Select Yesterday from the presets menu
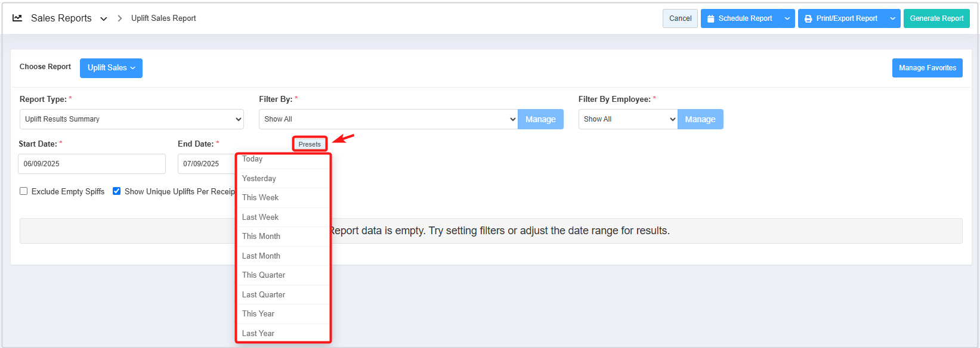 tap(259, 179)
